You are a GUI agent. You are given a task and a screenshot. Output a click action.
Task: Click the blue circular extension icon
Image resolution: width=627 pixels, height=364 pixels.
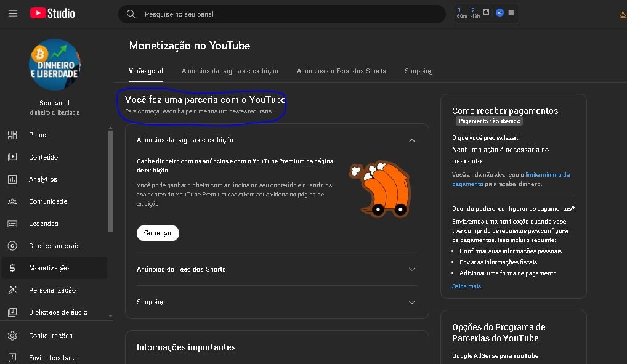coord(500,13)
